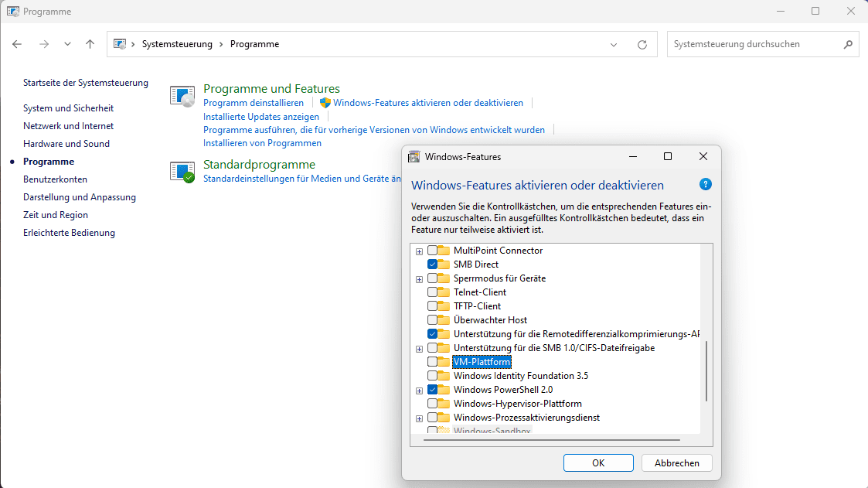Close the Windows-Features dialog
Image resolution: width=868 pixels, height=488 pixels.
tap(703, 157)
